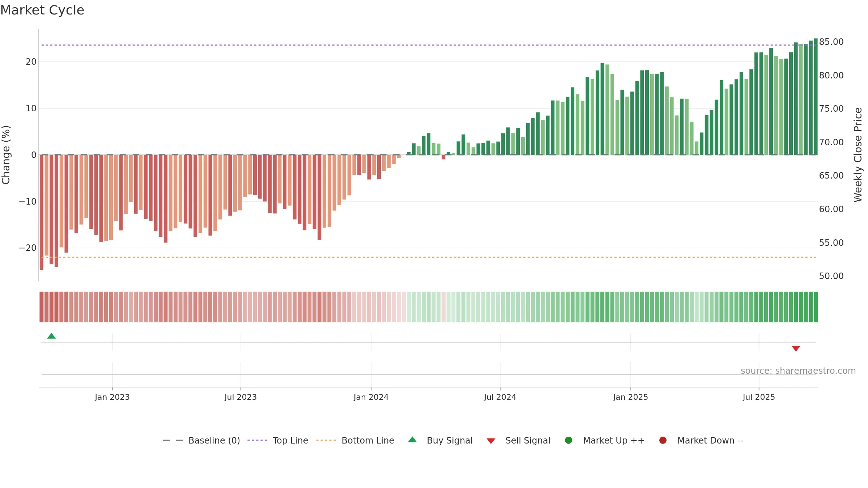The image size is (868, 488).
Task: Click the Jul 2023 axis label
Action: (x=241, y=397)
